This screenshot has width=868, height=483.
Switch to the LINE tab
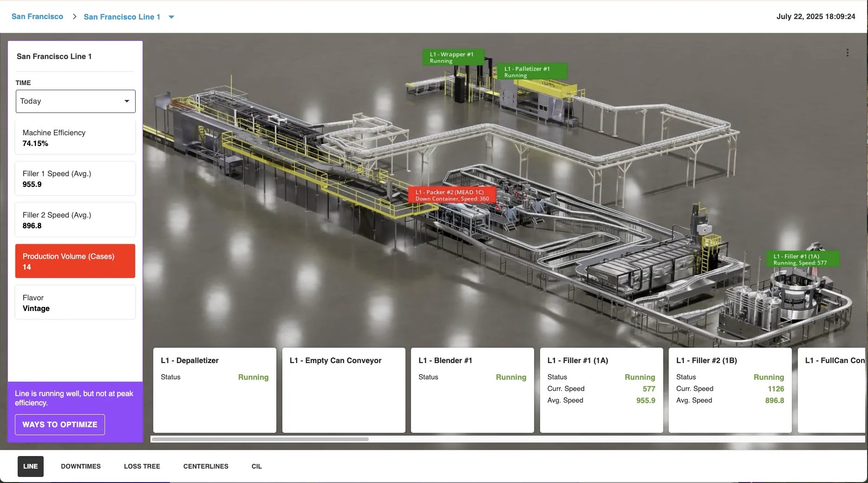click(31, 466)
